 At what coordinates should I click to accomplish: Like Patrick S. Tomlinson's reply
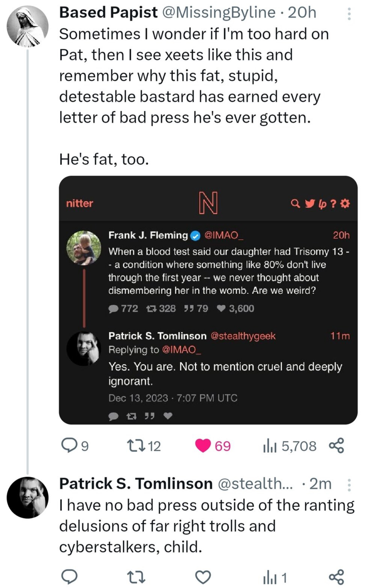tap(203, 577)
